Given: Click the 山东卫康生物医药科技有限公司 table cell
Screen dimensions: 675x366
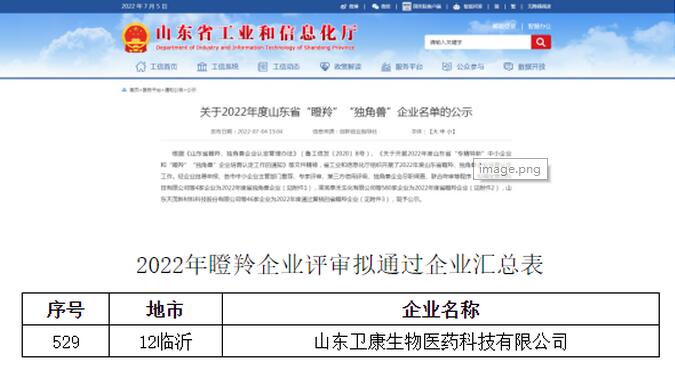Looking at the screenshot, I should 441,341.
